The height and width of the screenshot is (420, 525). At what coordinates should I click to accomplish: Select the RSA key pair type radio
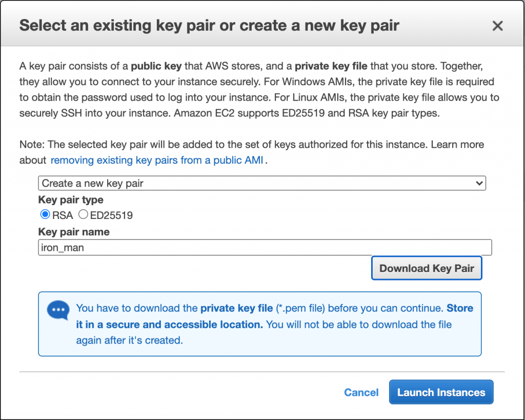(x=45, y=215)
